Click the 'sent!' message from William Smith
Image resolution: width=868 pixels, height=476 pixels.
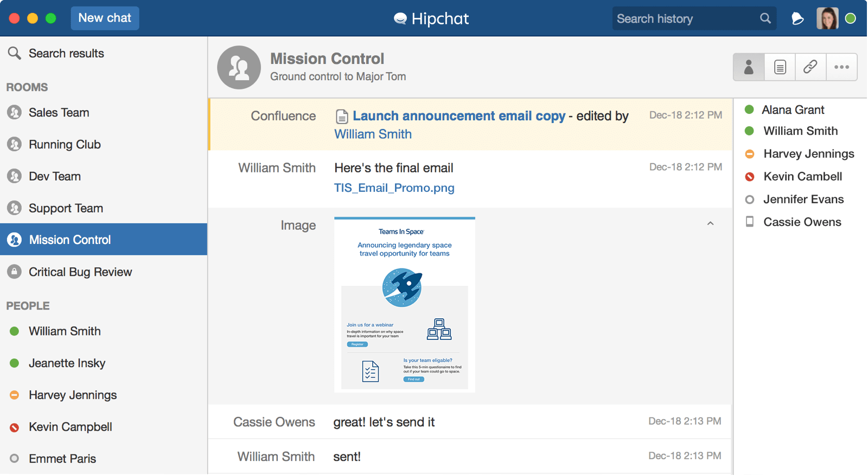[x=347, y=457]
